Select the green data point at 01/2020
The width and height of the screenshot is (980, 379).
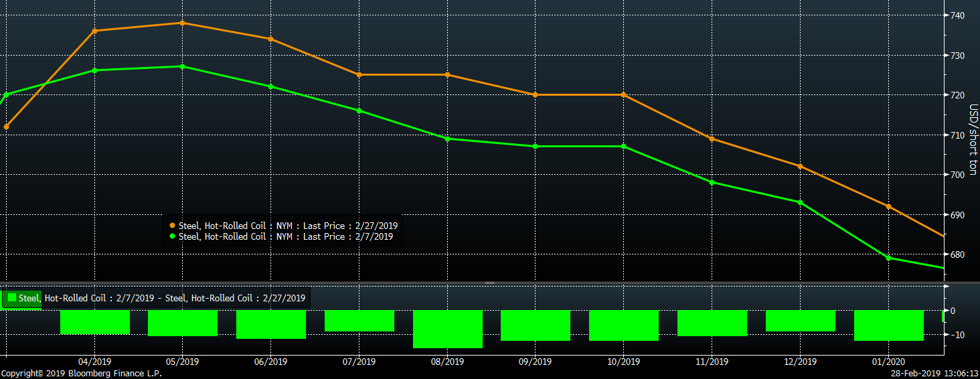[888, 258]
